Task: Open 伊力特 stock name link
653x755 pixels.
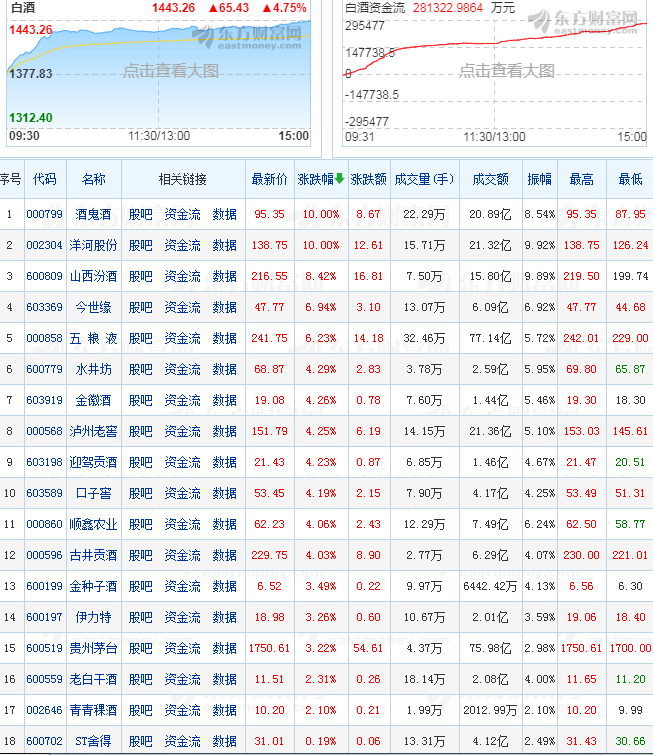Action: (93, 617)
